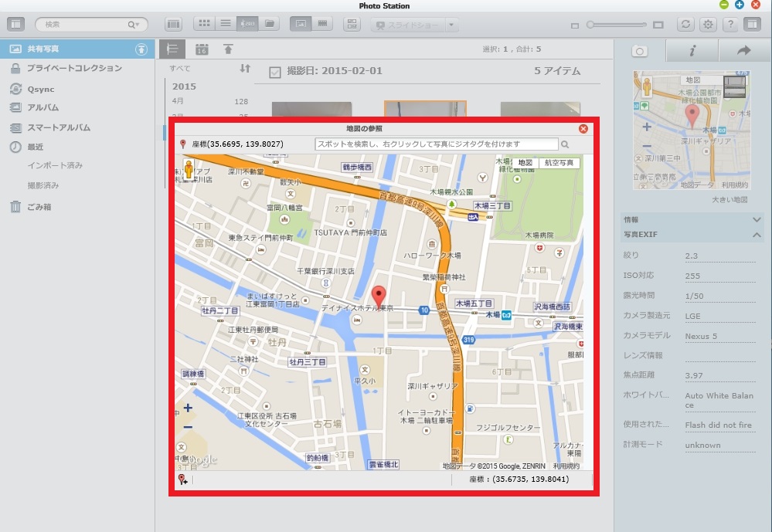Image resolution: width=772 pixels, height=532 pixels.
Task: Open 最近 in the sidebar
Action: point(36,147)
